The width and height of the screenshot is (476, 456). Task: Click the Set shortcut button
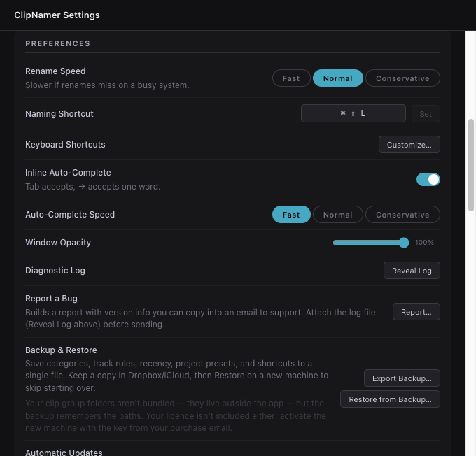coord(426,114)
